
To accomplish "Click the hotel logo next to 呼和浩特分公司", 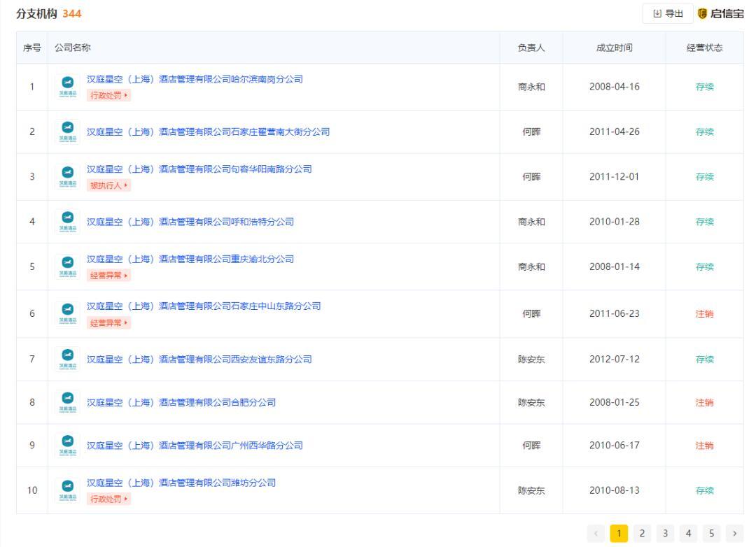I will point(68,222).
